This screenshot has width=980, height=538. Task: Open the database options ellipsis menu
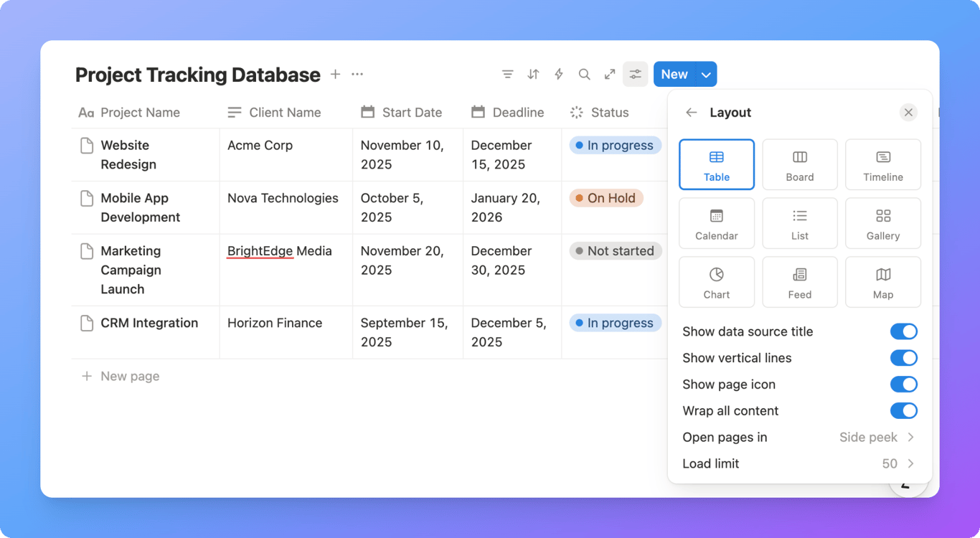pyautogui.click(x=357, y=74)
